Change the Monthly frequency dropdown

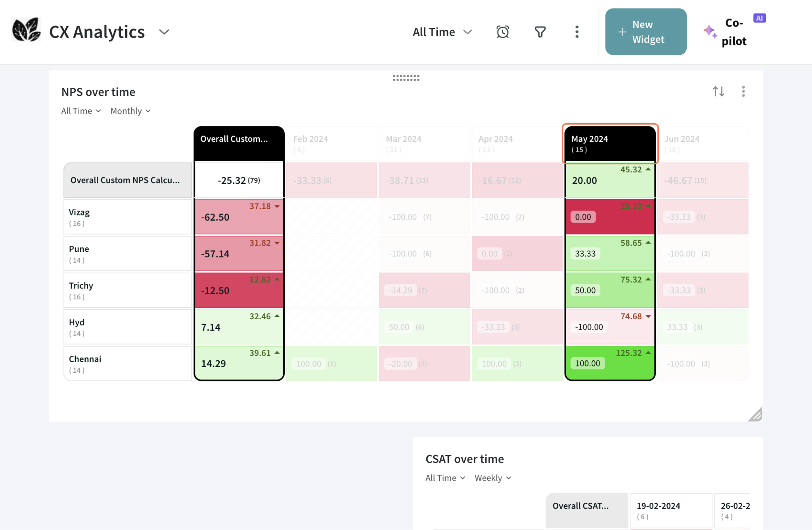(130, 111)
